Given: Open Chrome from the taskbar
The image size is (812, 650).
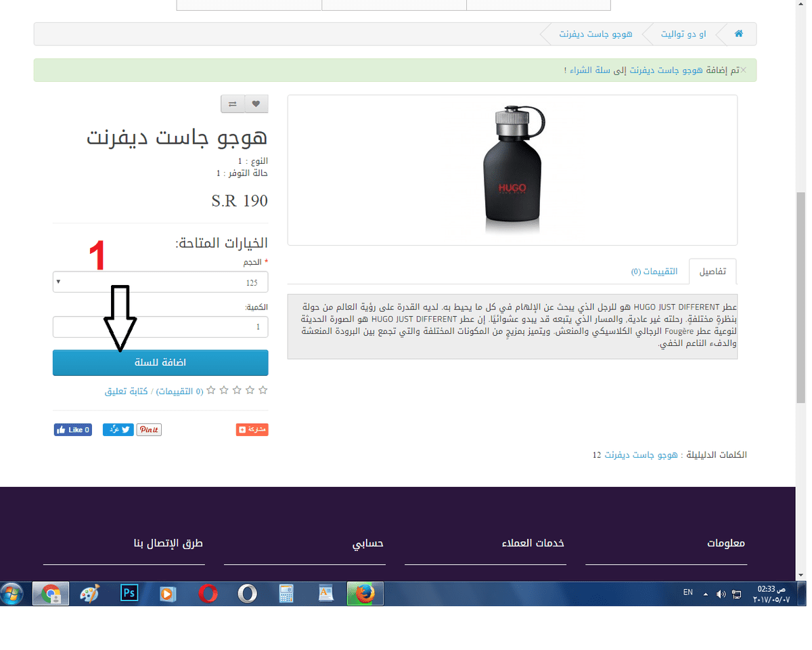Looking at the screenshot, I should click(51, 594).
